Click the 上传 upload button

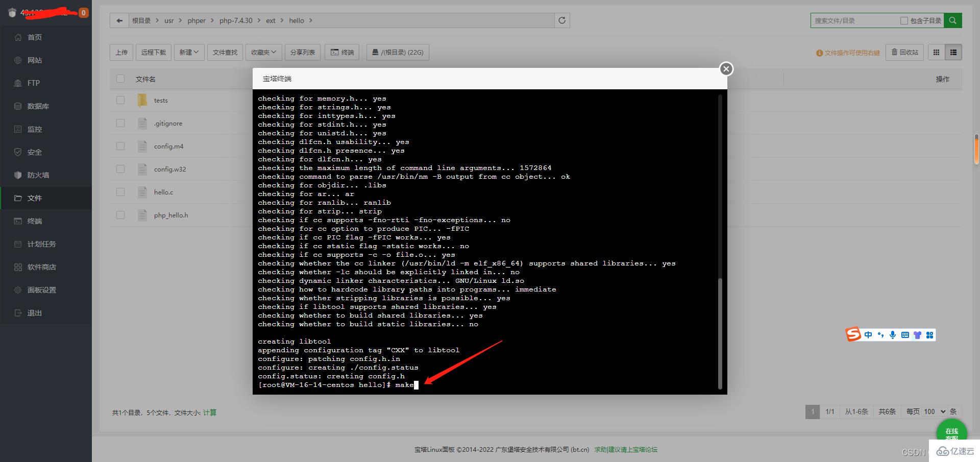pos(121,52)
